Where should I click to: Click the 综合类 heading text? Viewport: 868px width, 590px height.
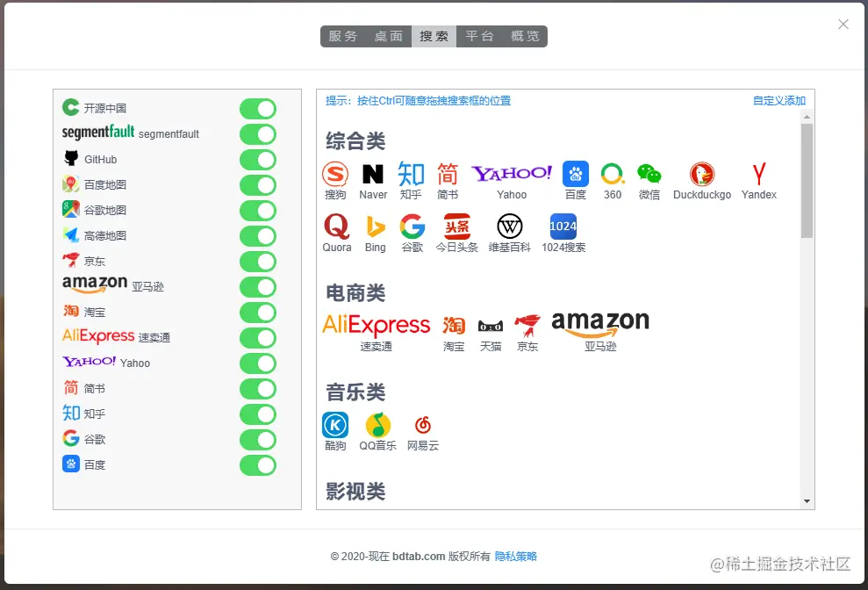pyautogui.click(x=355, y=140)
